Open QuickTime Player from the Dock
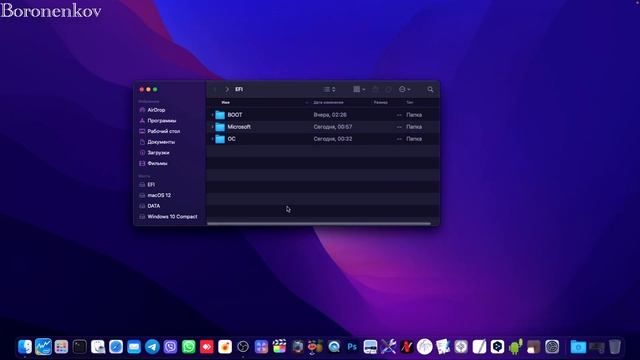The height and width of the screenshot is (360, 640). [x=334, y=347]
